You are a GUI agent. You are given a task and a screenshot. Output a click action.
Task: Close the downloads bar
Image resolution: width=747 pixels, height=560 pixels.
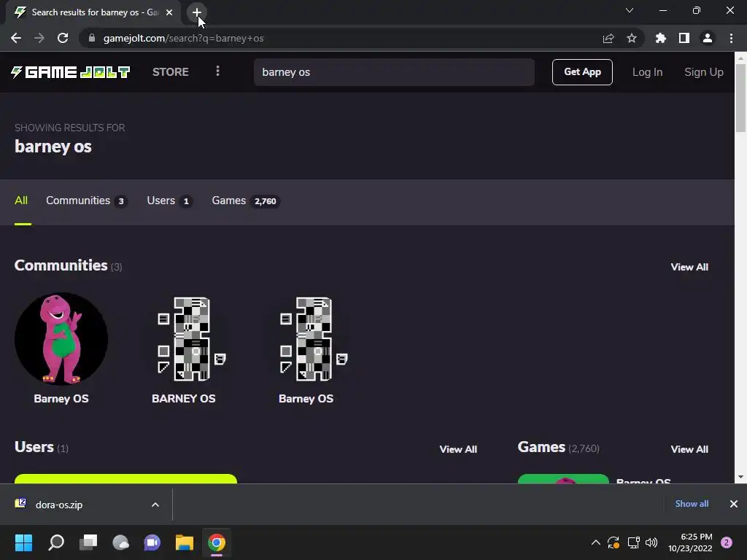click(x=734, y=504)
